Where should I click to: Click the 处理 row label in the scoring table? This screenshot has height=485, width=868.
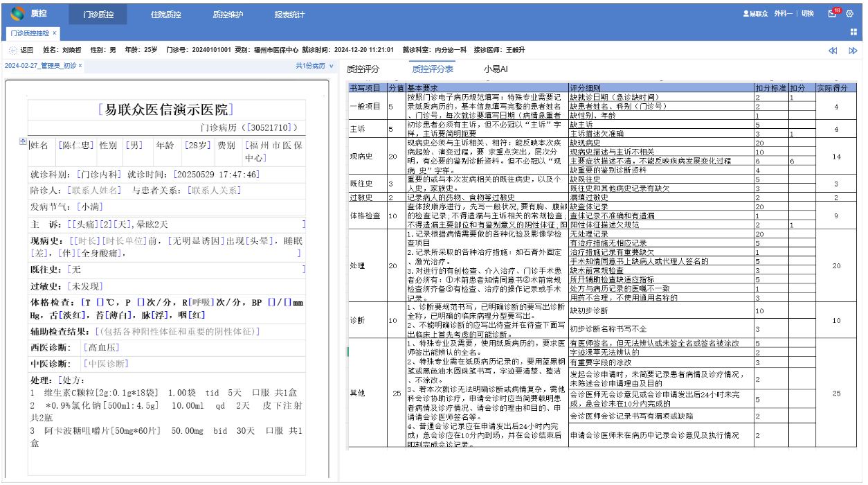358,265
